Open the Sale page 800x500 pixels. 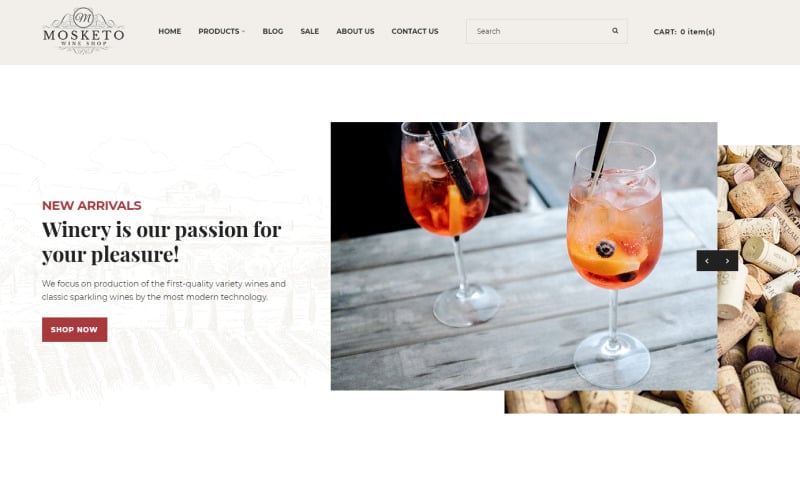coord(310,31)
